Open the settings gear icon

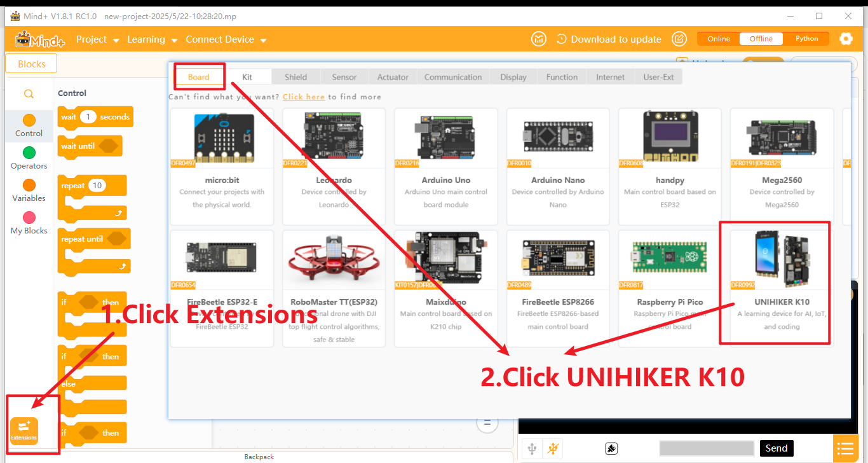(846, 39)
